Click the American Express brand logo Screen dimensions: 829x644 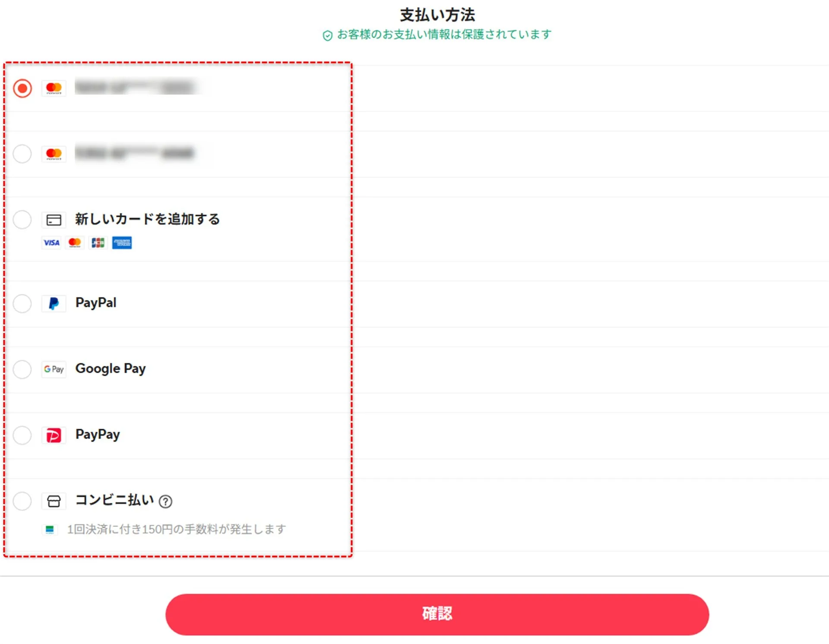[122, 243]
